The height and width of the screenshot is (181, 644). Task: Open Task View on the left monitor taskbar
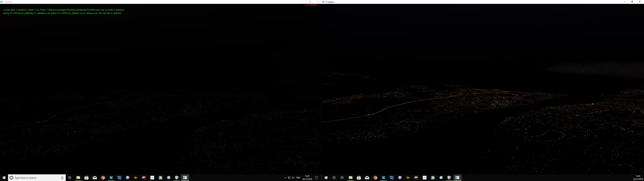70,177
